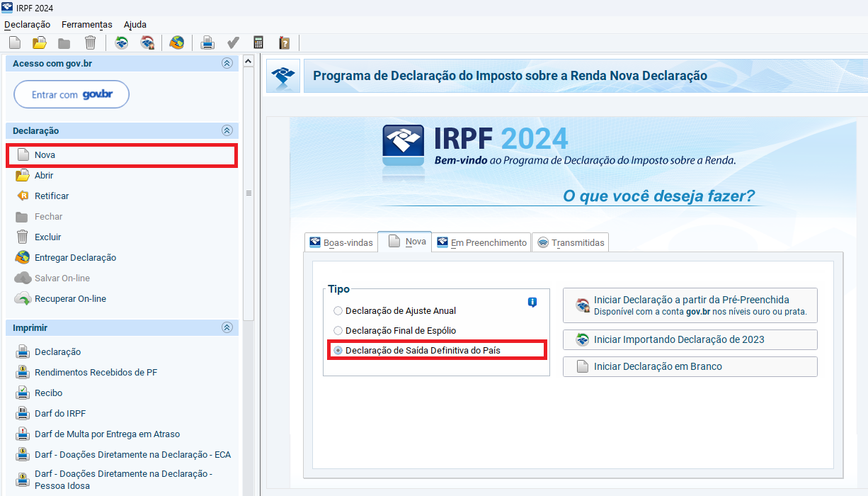
Task: Click Iniciar Importando Declaração de 2023
Action: pyautogui.click(x=690, y=339)
